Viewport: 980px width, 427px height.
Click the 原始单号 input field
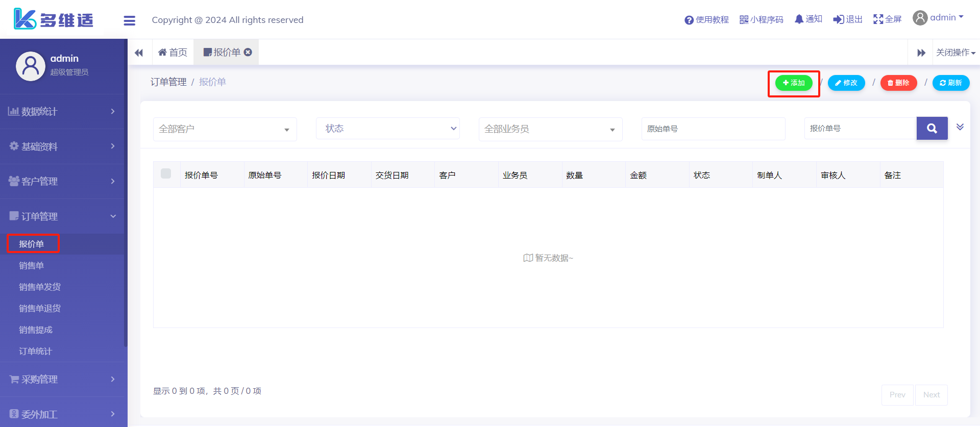pos(713,129)
